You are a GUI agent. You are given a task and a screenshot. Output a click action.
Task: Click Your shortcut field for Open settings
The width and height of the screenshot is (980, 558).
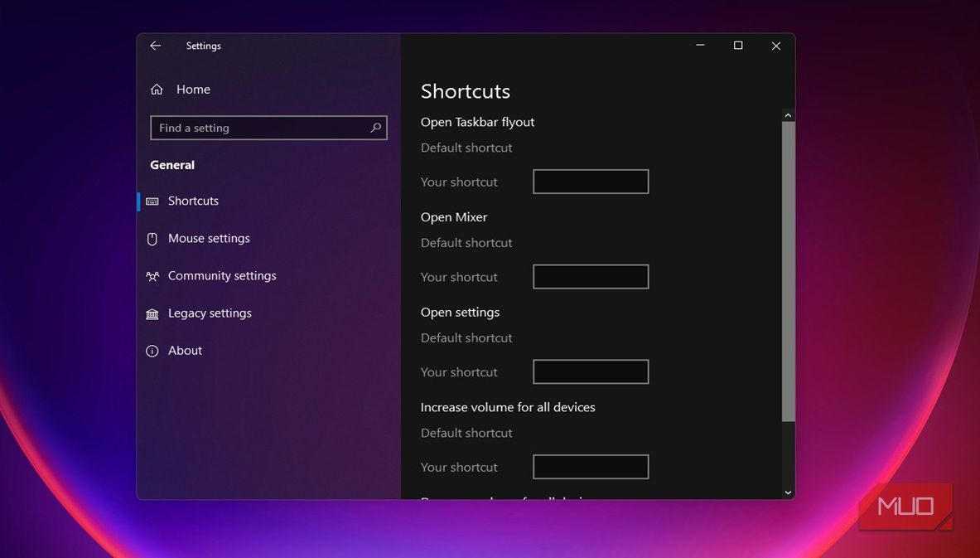pos(591,371)
